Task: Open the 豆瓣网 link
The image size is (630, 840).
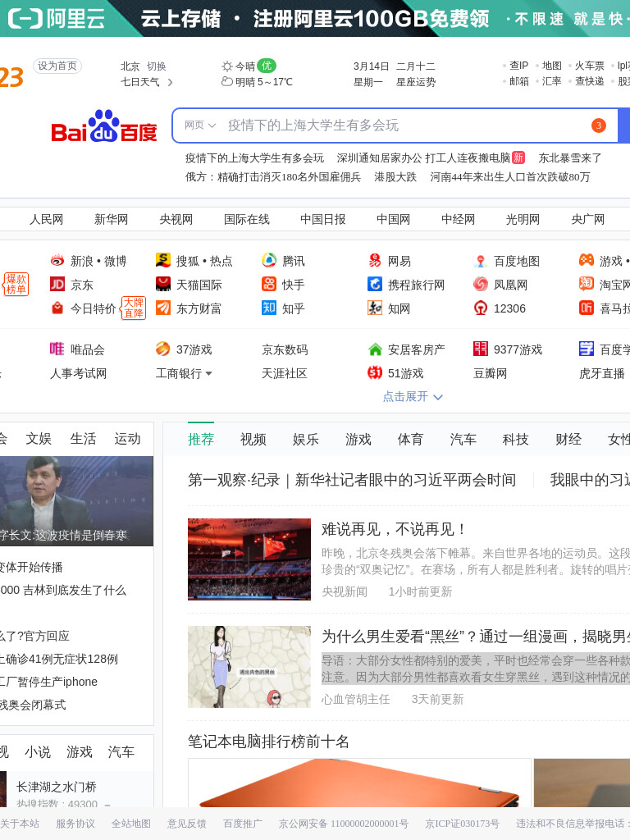Action: point(491,373)
